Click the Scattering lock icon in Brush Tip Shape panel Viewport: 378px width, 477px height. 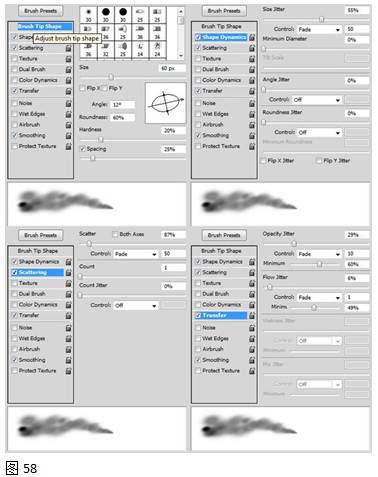(x=68, y=48)
